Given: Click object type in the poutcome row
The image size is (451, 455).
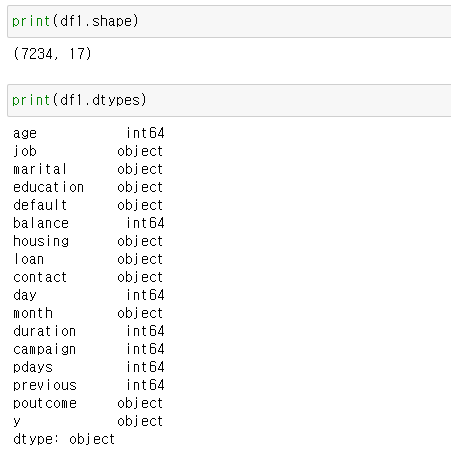Looking at the screenshot, I should pos(140,403).
